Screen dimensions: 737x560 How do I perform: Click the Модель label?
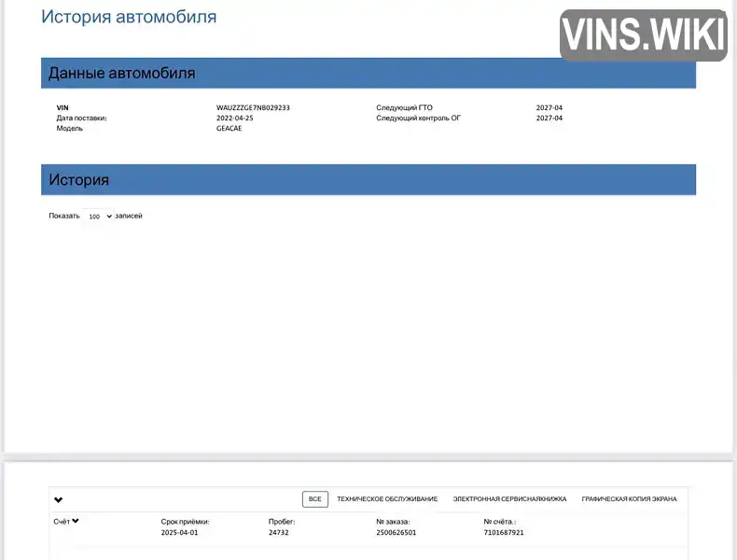click(70, 129)
